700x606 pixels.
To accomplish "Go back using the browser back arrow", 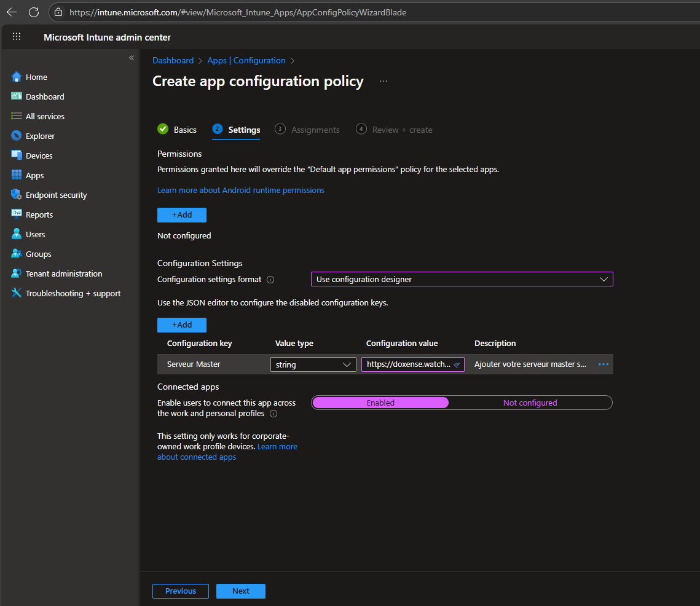I will click(12, 12).
